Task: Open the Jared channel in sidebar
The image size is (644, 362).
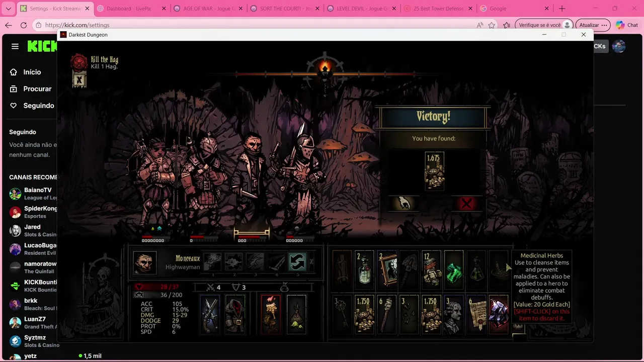Action: [x=33, y=230]
